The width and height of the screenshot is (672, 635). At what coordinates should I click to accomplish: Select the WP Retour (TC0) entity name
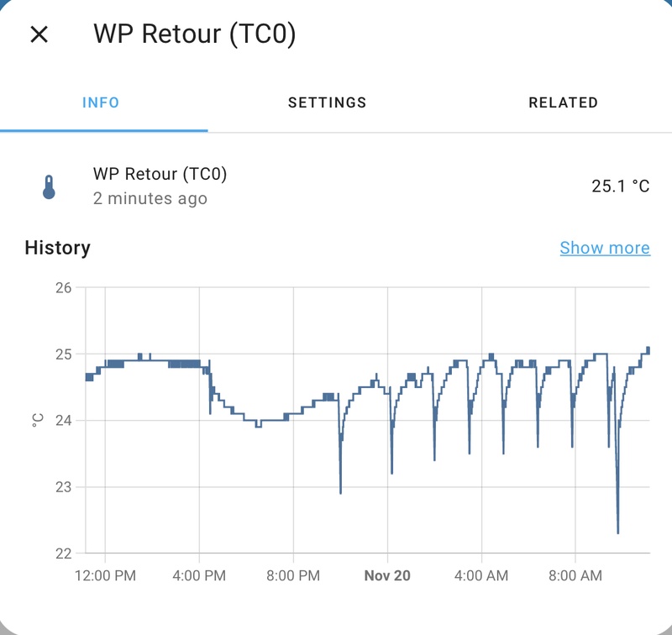(x=160, y=175)
